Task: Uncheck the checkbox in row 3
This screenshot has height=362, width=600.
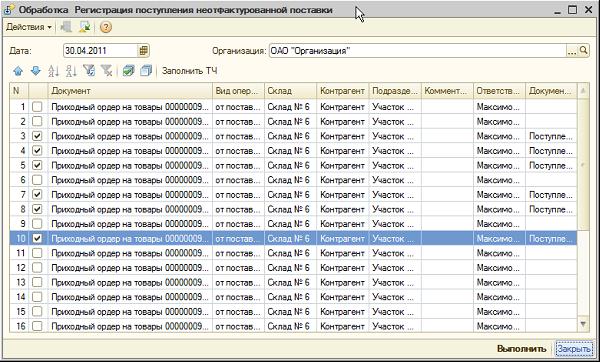Action: click(37, 136)
